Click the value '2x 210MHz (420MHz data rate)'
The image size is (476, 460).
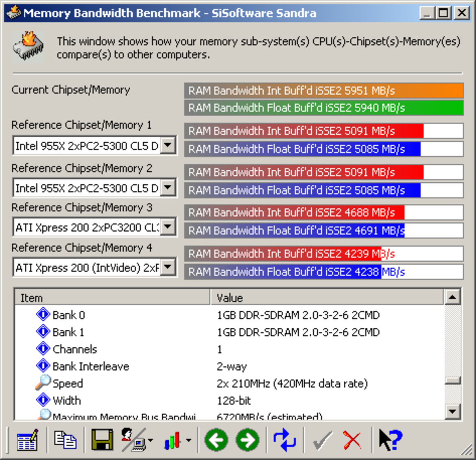(x=292, y=383)
